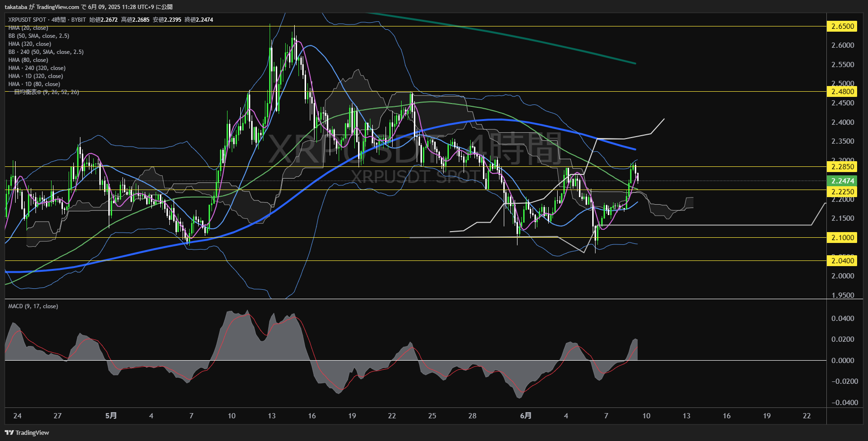Click the 2.0000 price axis value

pos(843,276)
